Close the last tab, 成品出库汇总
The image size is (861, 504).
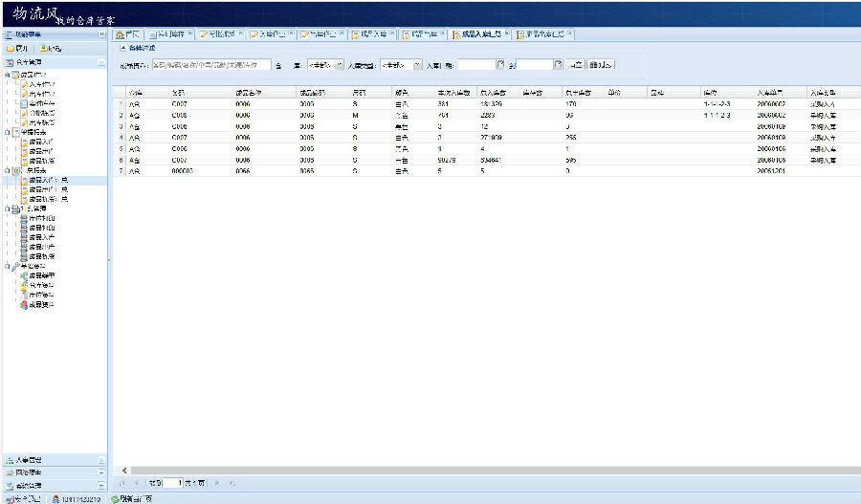570,34
